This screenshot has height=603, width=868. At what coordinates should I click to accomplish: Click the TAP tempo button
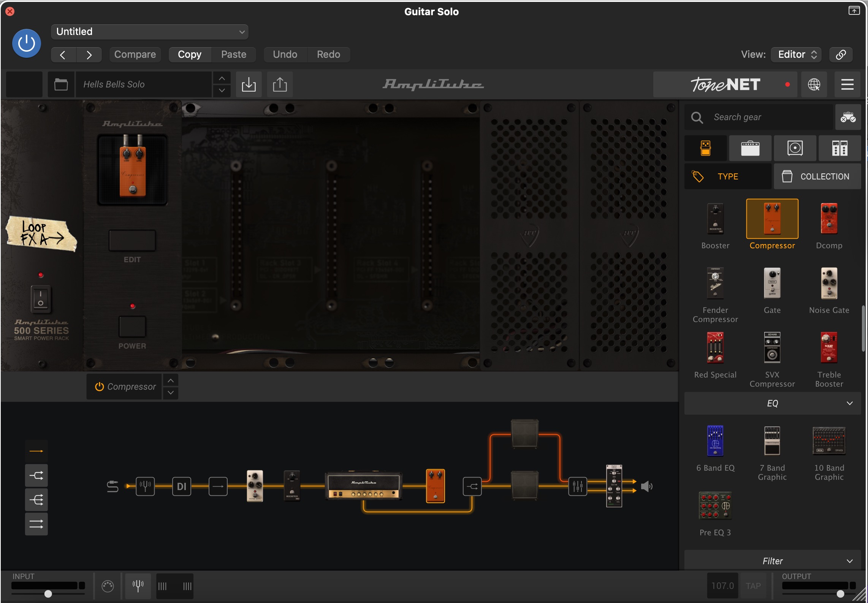[753, 586]
